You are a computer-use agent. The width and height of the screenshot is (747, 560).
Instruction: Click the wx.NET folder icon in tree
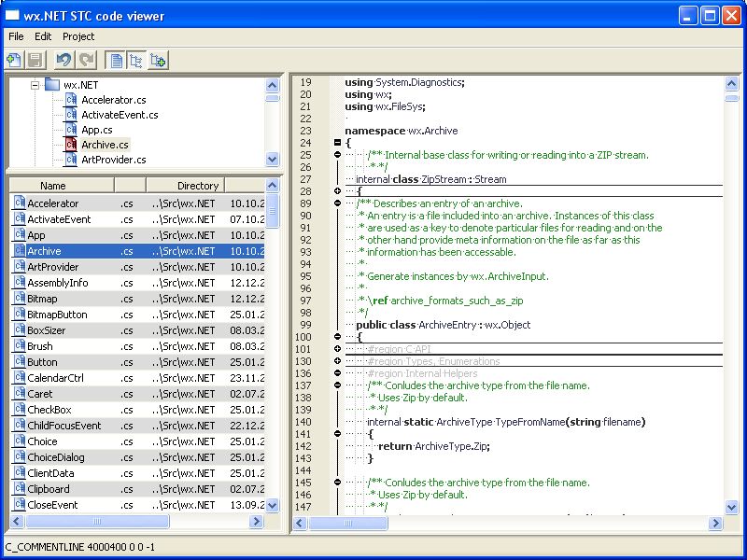coord(52,85)
